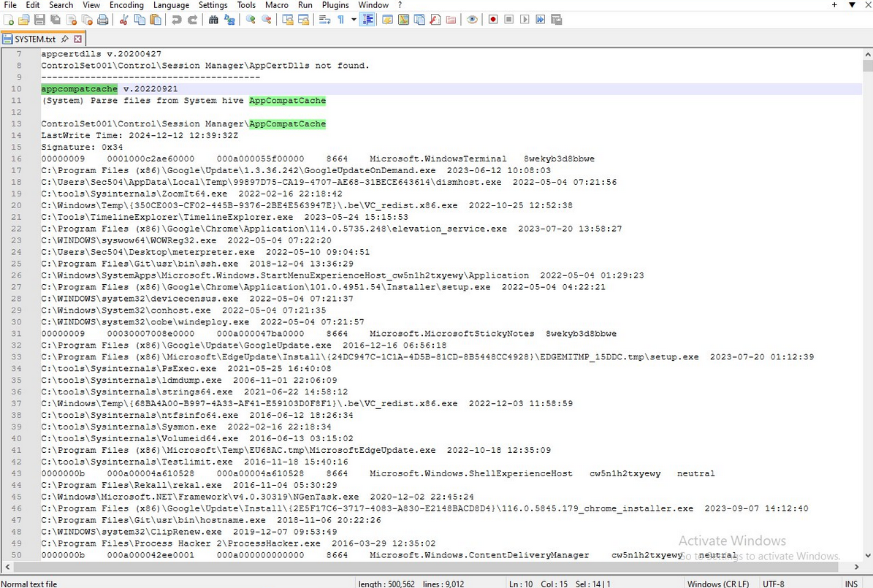Screen dimensions: 873x588
Task: Toggle monitoring with the eye icon
Action: pos(472,20)
